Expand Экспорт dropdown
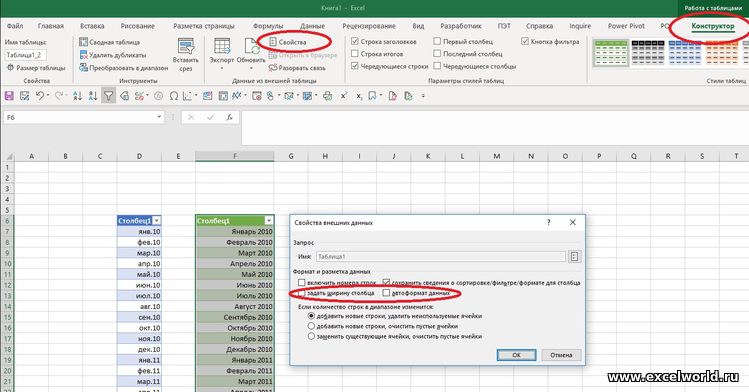749x392 pixels. (222, 68)
